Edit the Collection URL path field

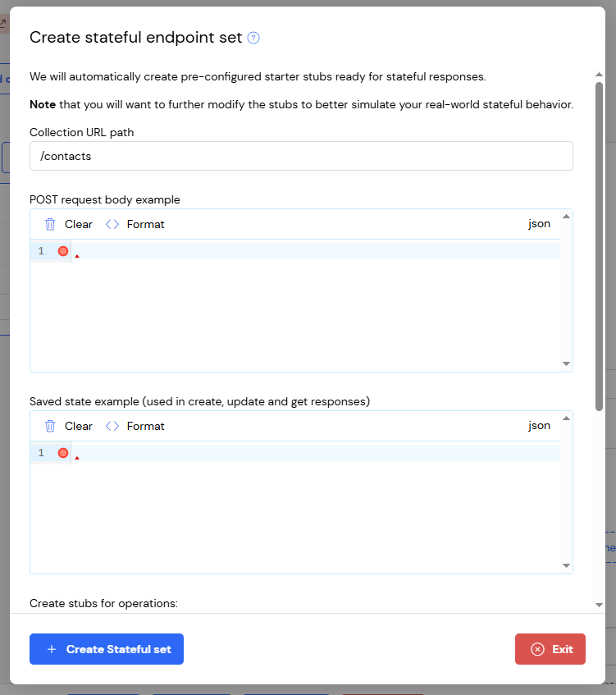click(x=301, y=156)
